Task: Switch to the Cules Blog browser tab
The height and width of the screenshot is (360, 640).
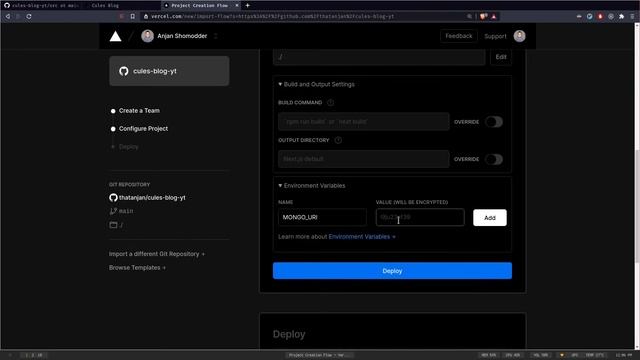Action: tap(105, 5)
